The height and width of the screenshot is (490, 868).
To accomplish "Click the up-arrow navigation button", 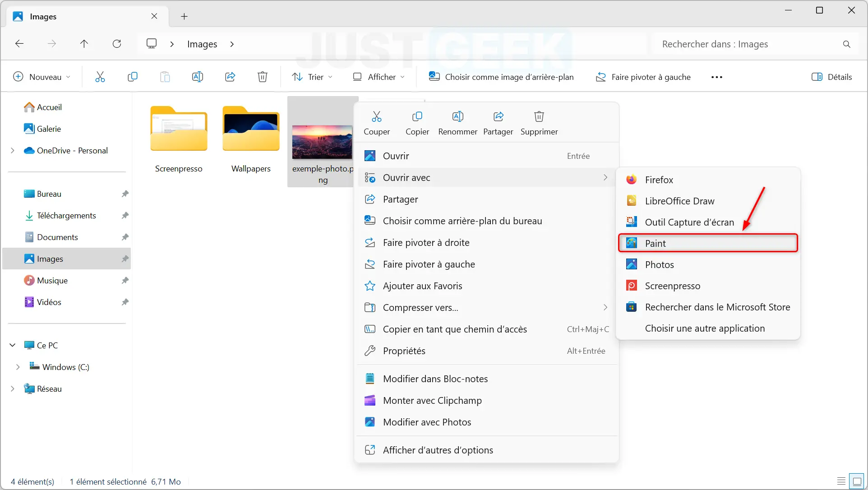I will tap(84, 44).
